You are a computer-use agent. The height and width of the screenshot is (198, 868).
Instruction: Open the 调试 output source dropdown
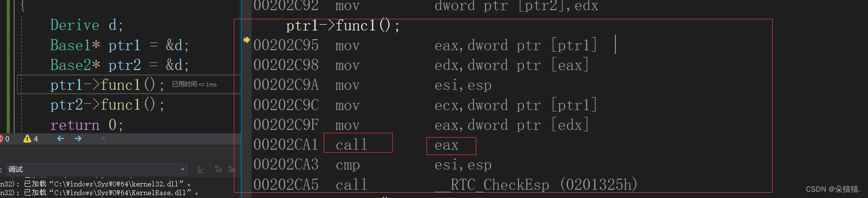96,169
